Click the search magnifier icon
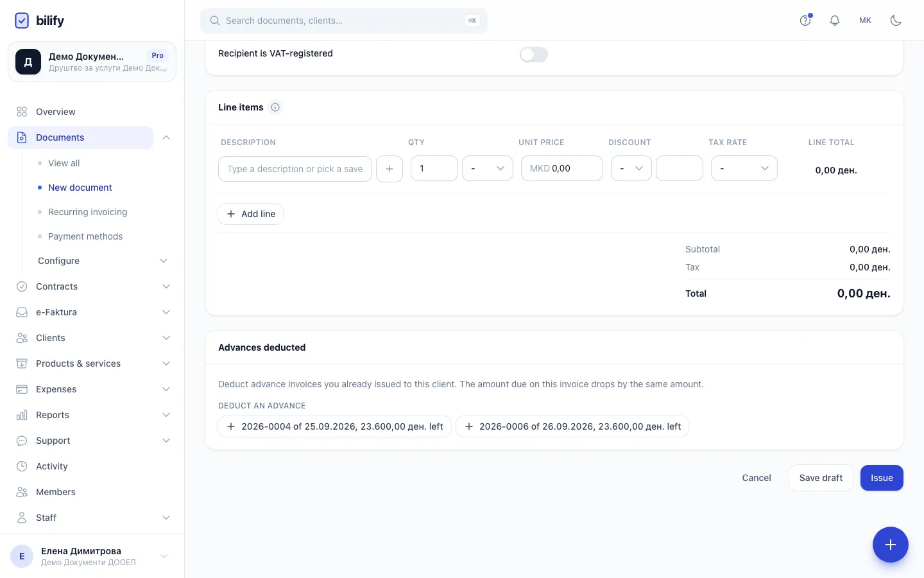This screenshot has width=924, height=578. (x=215, y=21)
